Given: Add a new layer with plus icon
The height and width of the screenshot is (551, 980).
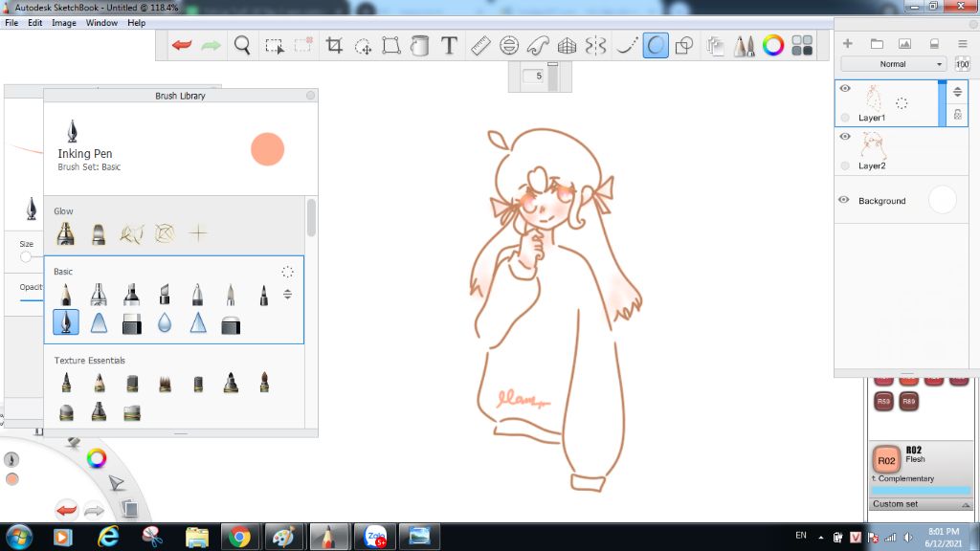Looking at the screenshot, I should click(848, 44).
